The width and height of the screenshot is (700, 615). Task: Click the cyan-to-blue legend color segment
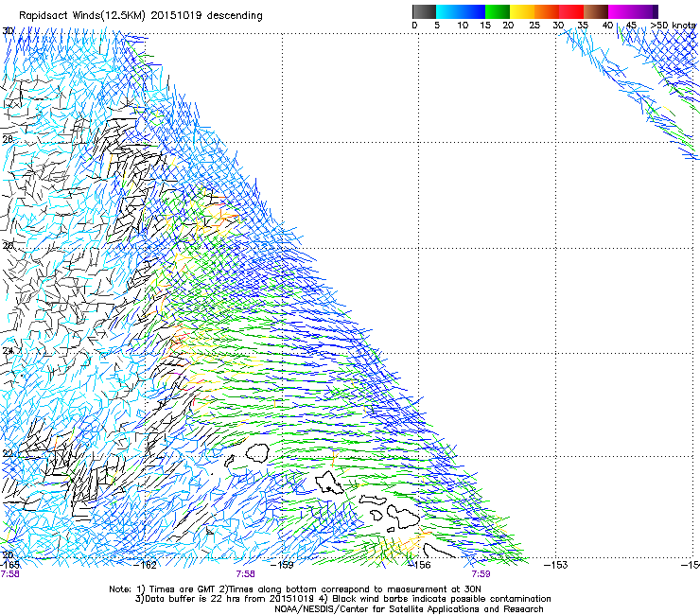(x=461, y=11)
